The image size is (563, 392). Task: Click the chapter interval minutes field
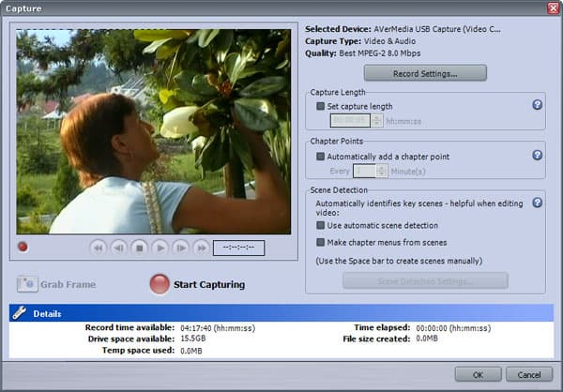[x=364, y=171]
